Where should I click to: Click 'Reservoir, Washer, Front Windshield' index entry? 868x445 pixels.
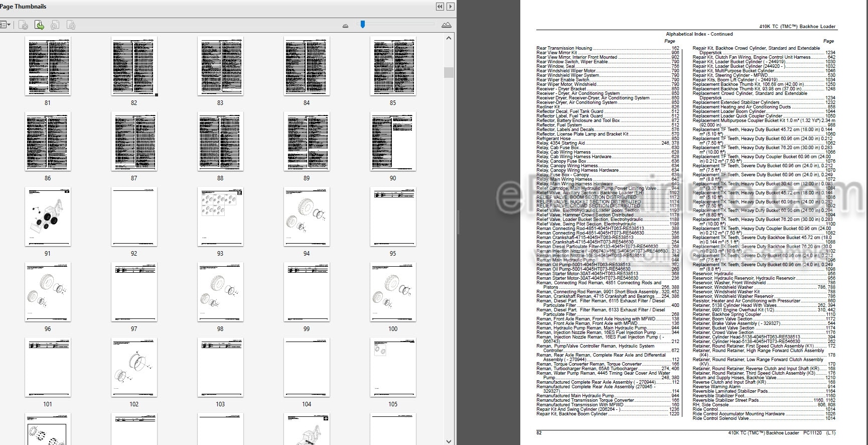[x=729, y=283]
